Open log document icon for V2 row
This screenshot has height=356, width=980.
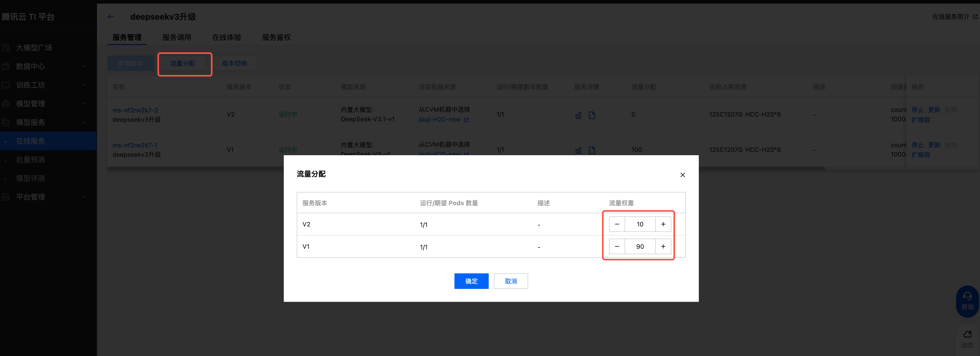(x=592, y=115)
